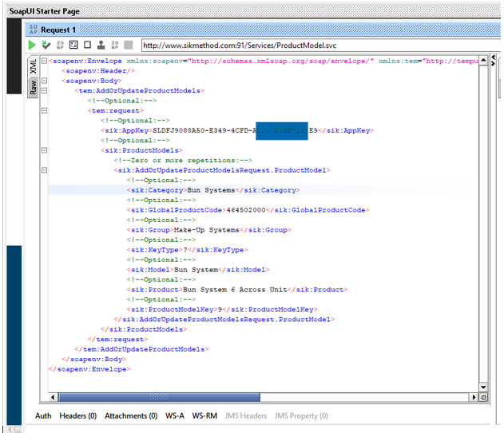Viewport: 504px width, 433px height.
Task: Click the add assertion checkmark icon
Action: coord(46,46)
